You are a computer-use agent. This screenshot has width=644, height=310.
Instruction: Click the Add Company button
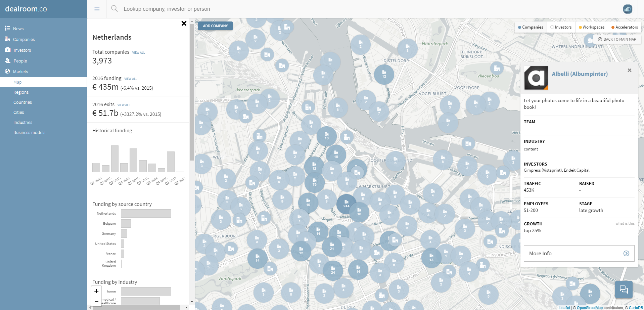click(x=215, y=26)
